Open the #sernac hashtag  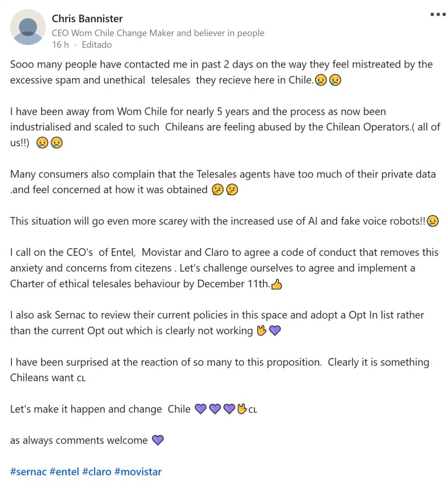(x=28, y=472)
